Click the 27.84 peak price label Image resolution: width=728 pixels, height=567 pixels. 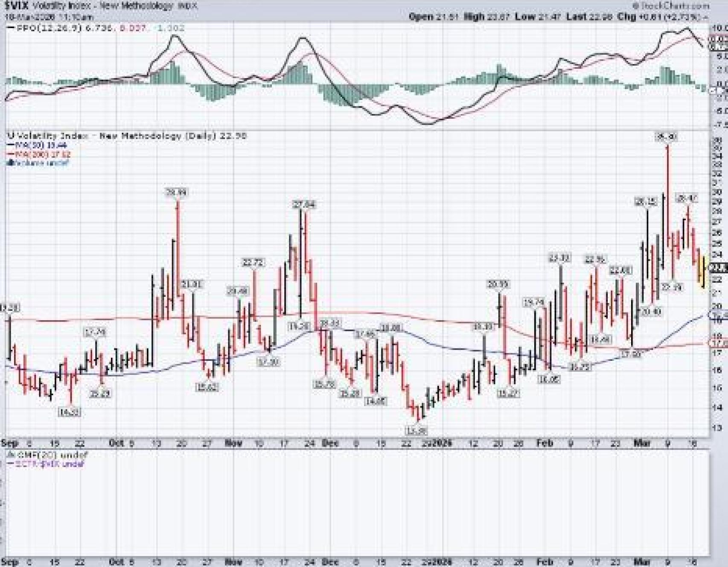(304, 205)
